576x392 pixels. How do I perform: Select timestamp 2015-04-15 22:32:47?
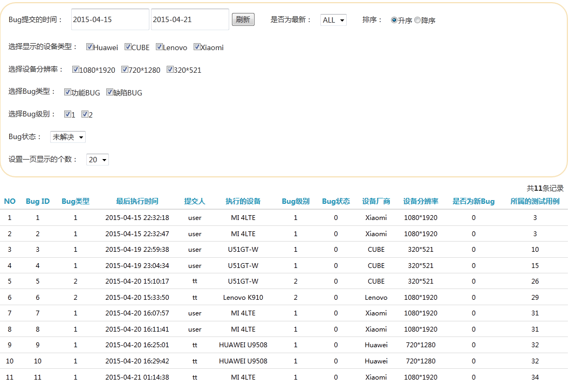[x=137, y=234]
